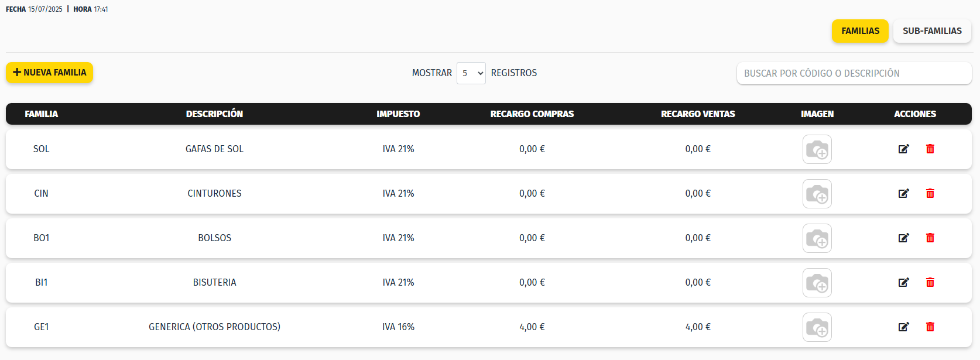Image resolution: width=980 pixels, height=360 pixels.
Task: Delete the GENERICA (OTROS PRODUCTOS) family
Action: tap(930, 327)
